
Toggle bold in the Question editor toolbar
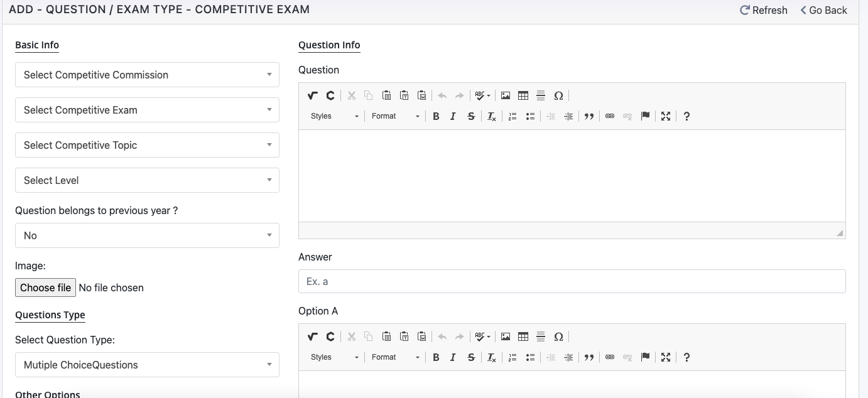[436, 116]
